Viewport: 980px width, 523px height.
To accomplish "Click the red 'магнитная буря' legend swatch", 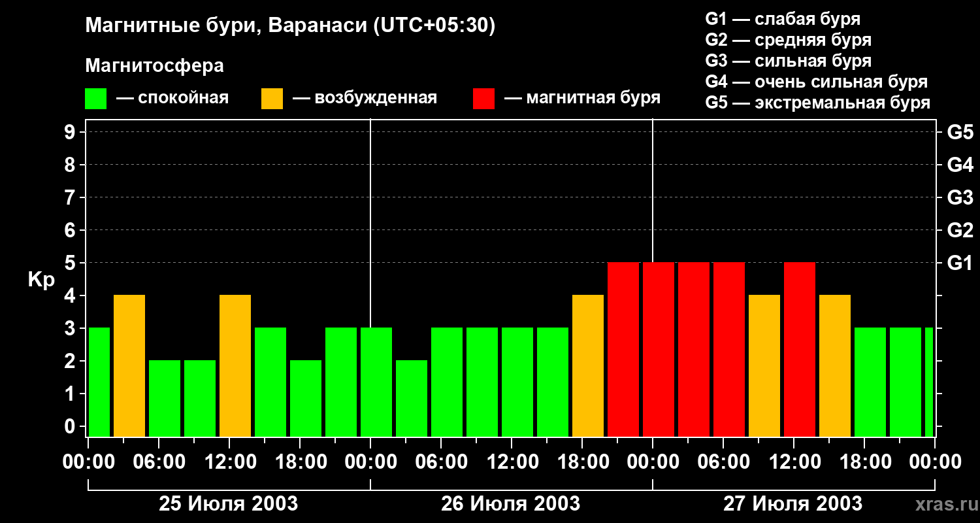I will coord(483,99).
